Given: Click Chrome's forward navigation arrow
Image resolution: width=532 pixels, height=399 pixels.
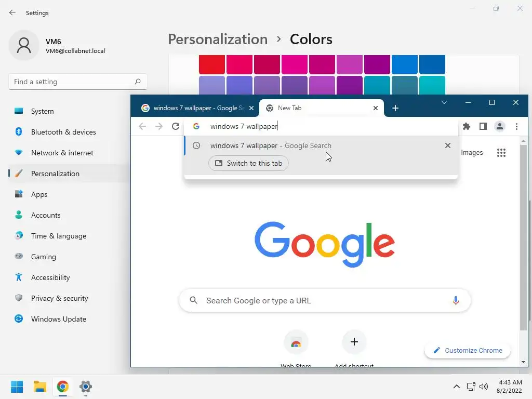Looking at the screenshot, I should tap(159, 127).
